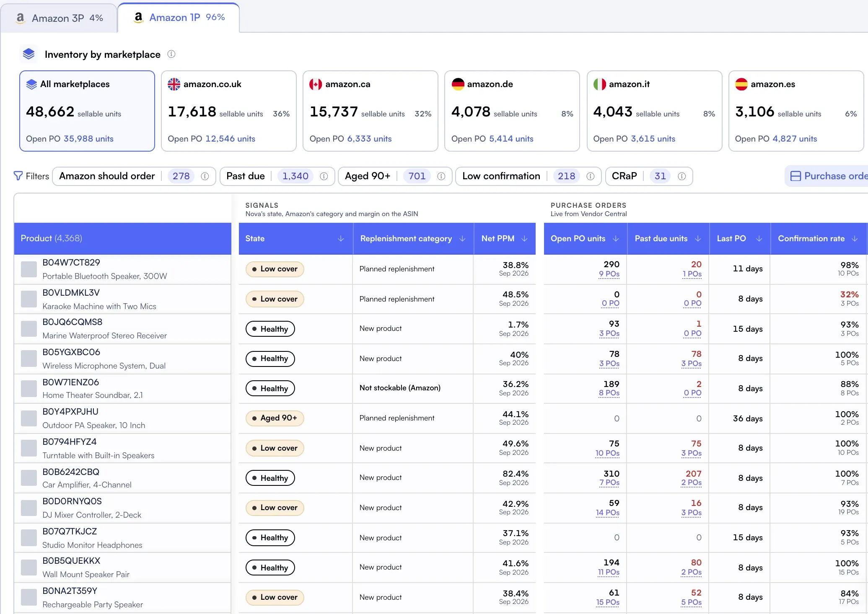
Task: Switch to the Amazon 3P tab
Action: pos(59,18)
